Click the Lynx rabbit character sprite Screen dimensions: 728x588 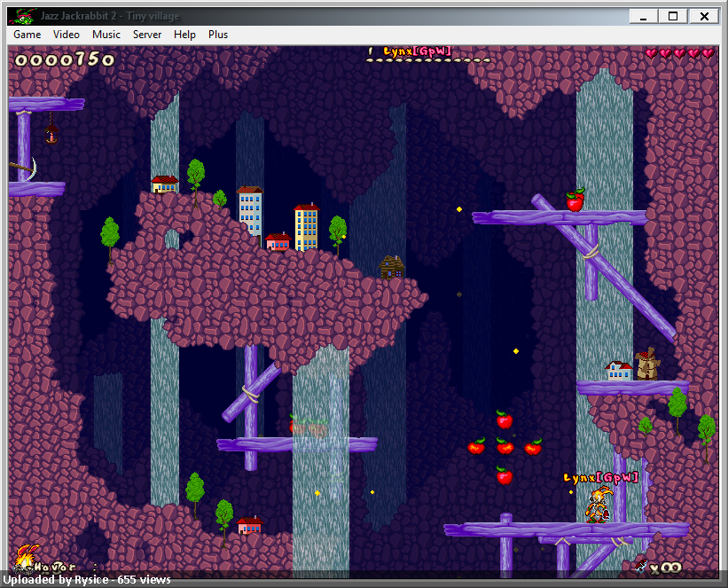(x=599, y=505)
